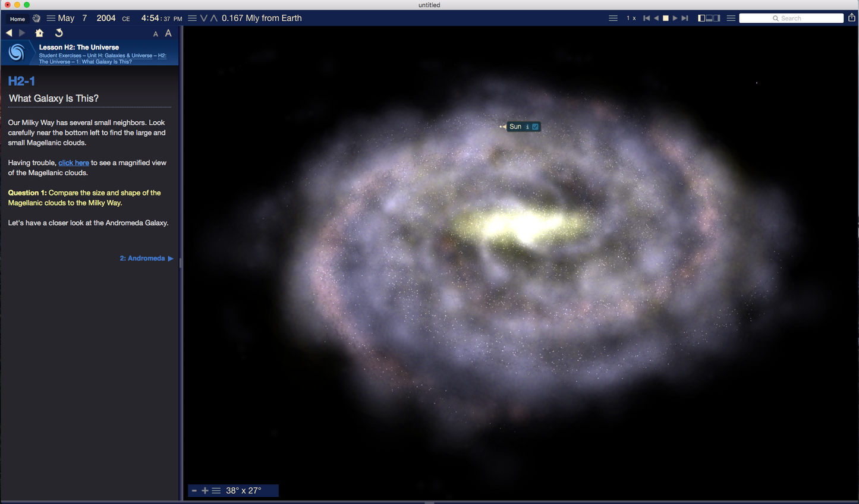Increase guide text size with large A

[168, 33]
